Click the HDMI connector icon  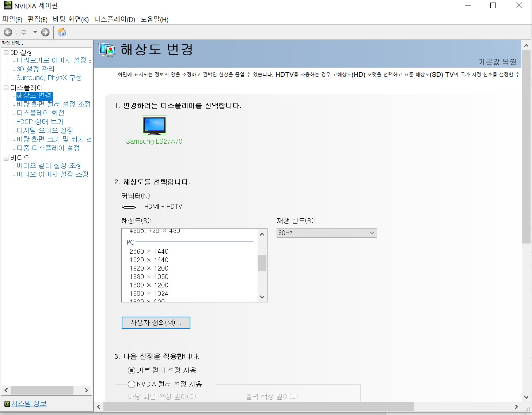[129, 207]
